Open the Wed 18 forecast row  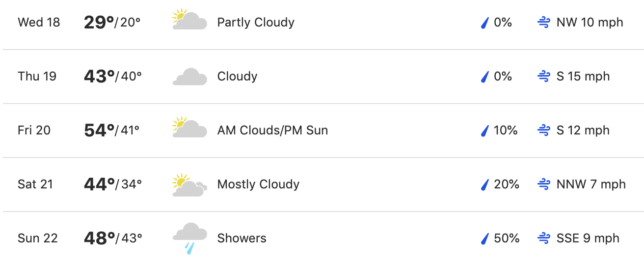pyautogui.click(x=322, y=23)
